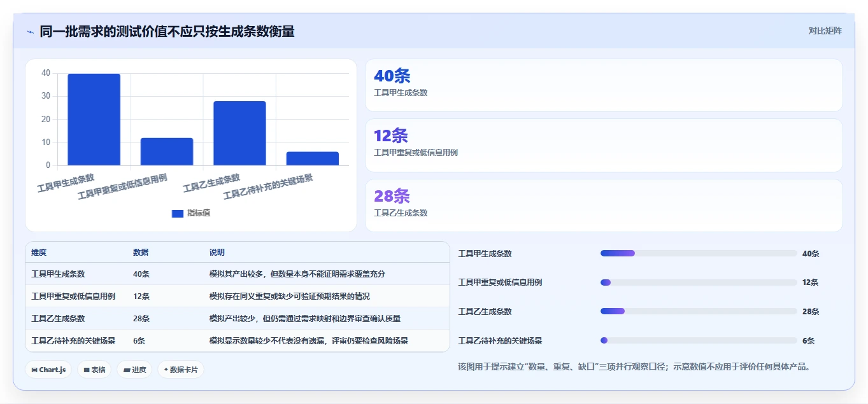Click the 工具乙待补充的关键场景 chart bar

[312, 158]
